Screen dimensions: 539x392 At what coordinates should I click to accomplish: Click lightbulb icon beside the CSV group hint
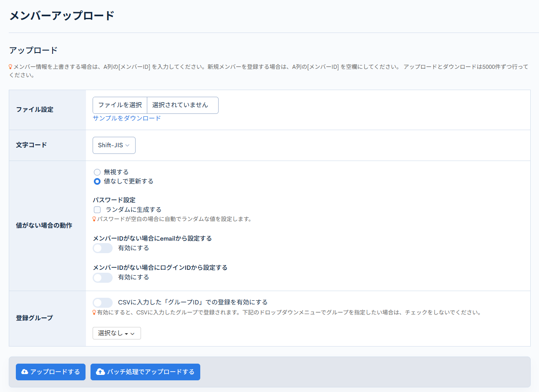coord(94,312)
